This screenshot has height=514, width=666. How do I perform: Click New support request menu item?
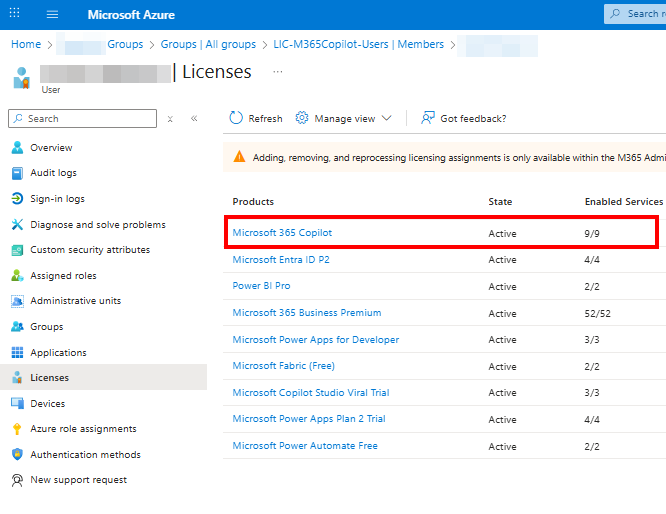click(x=79, y=480)
